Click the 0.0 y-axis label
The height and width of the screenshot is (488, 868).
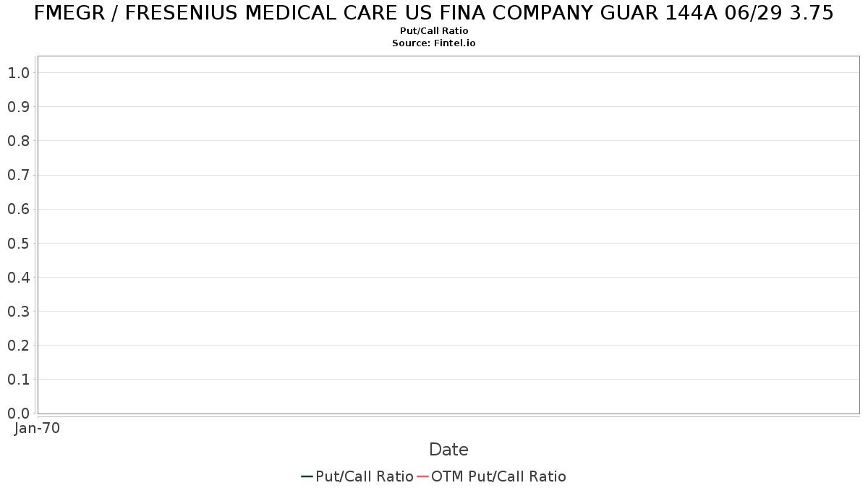18,414
